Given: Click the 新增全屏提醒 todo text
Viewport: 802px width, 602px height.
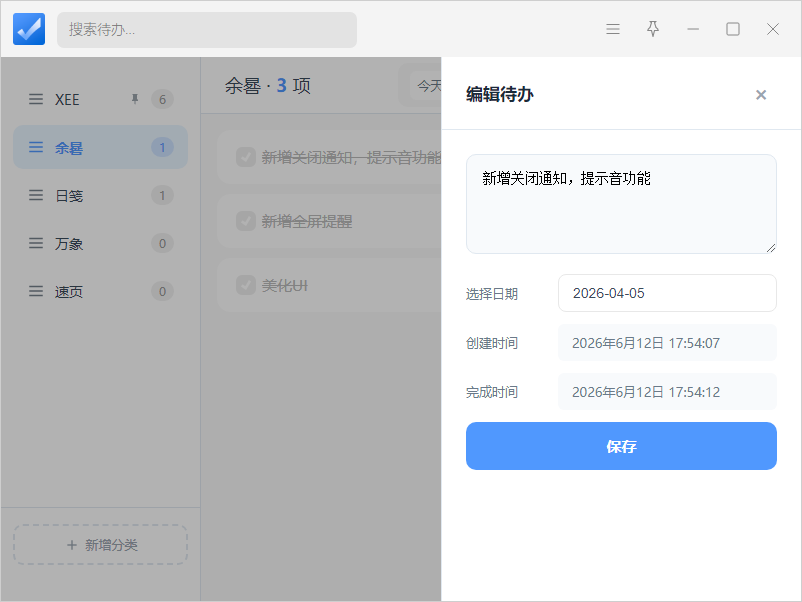Looking at the screenshot, I should pyautogui.click(x=307, y=221).
